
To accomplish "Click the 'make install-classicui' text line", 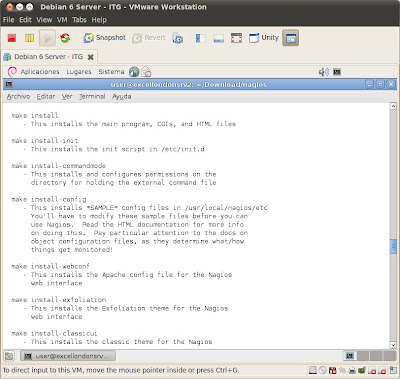I will click(x=54, y=333).
